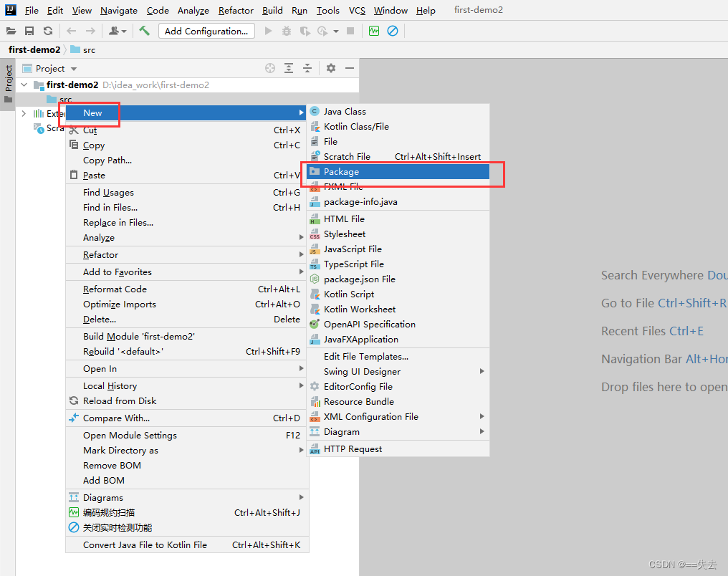Click the blue disable-detection circle toolbar icon
The width and height of the screenshot is (728, 576).
coord(393,31)
